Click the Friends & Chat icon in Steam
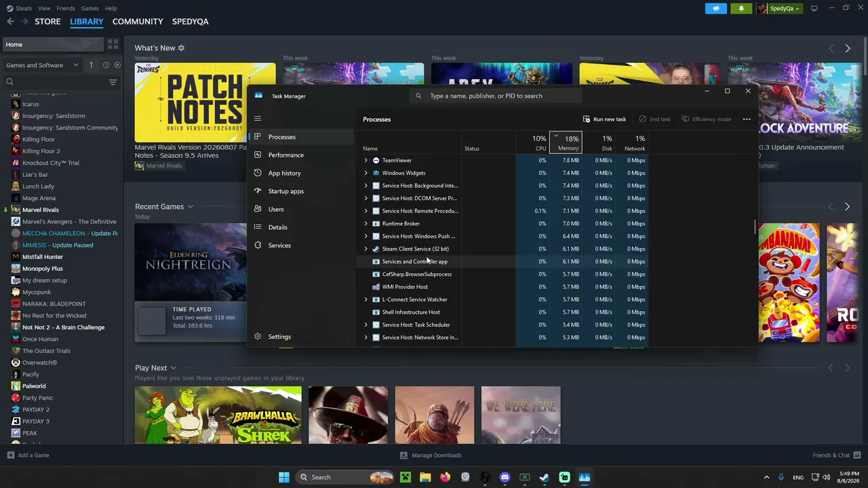The image size is (868, 488). coord(857,455)
